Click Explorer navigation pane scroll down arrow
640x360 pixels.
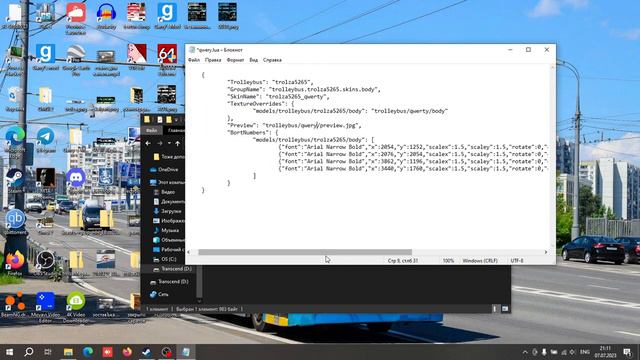199,301
